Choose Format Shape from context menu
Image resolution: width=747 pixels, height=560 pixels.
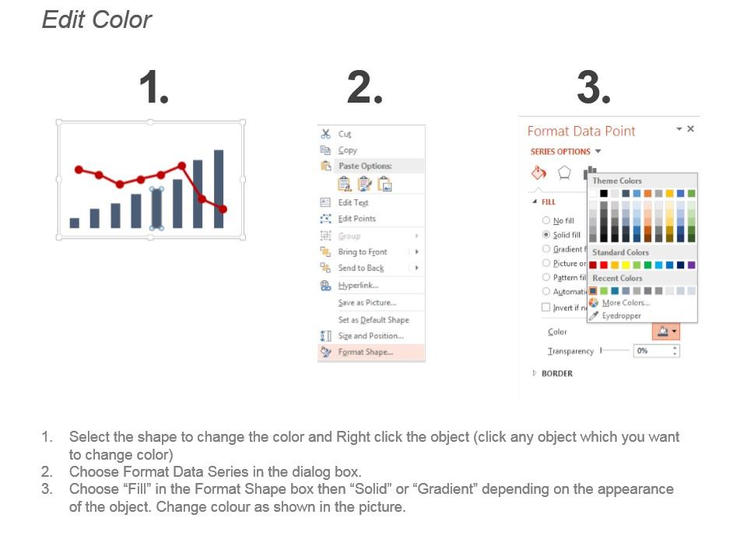click(366, 352)
